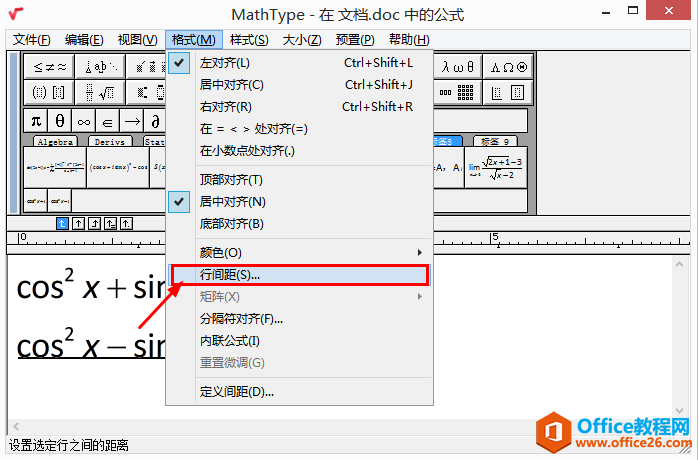Select the left-justified tab stop button
The width and height of the screenshot is (699, 460).
click(62, 223)
